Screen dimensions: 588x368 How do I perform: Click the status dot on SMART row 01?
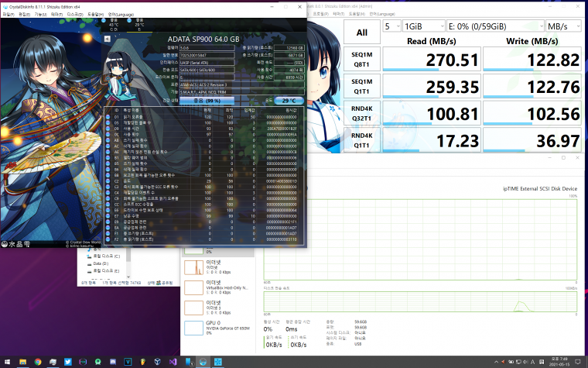pyautogui.click(x=108, y=117)
